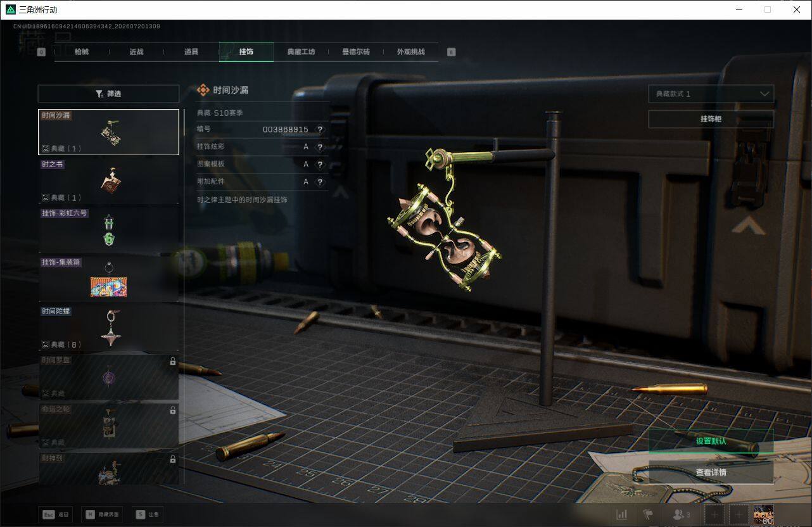This screenshot has width=812, height=527.
Task: Click the flag icon in bottom bar
Action: pos(648,514)
